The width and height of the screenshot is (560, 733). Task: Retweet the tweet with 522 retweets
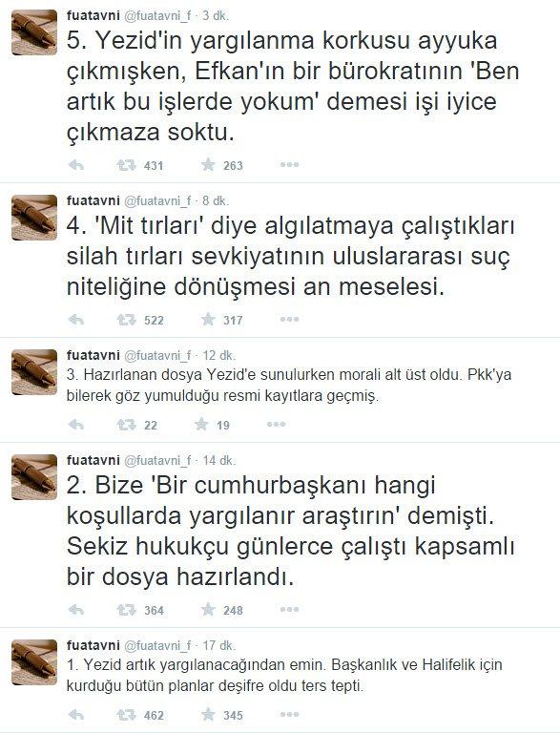(x=126, y=320)
